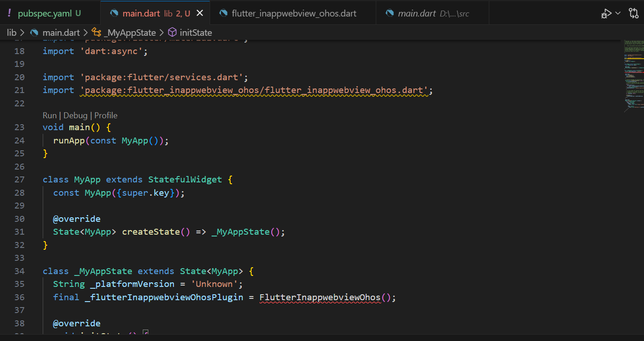Image resolution: width=644 pixels, height=341 pixels.
Task: Open the flutter_inappwebview_ohos.dart tab
Action: pos(294,13)
